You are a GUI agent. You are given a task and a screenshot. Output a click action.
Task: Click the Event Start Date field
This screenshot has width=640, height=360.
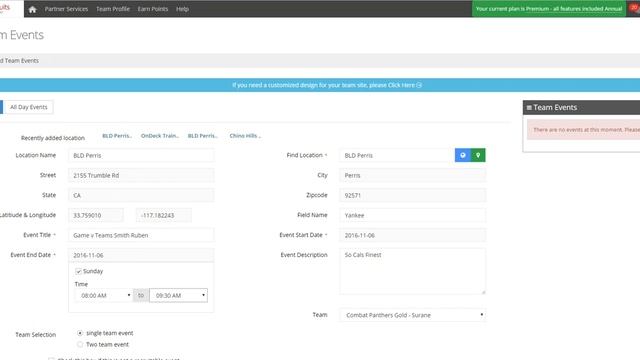(x=412, y=236)
